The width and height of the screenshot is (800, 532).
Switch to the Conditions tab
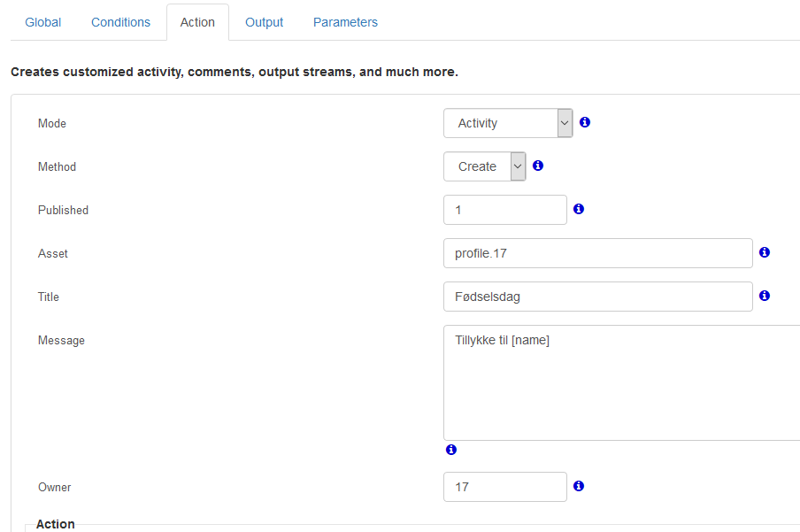click(121, 22)
